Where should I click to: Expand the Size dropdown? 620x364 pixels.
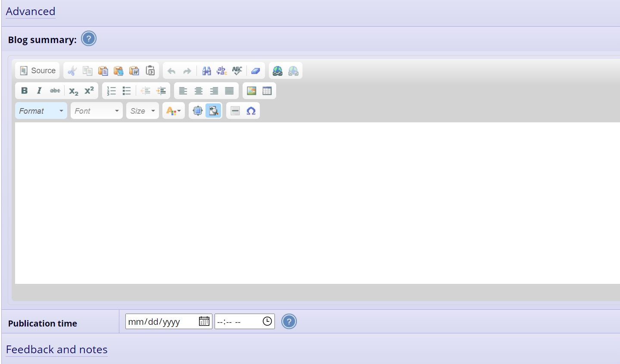click(x=143, y=111)
